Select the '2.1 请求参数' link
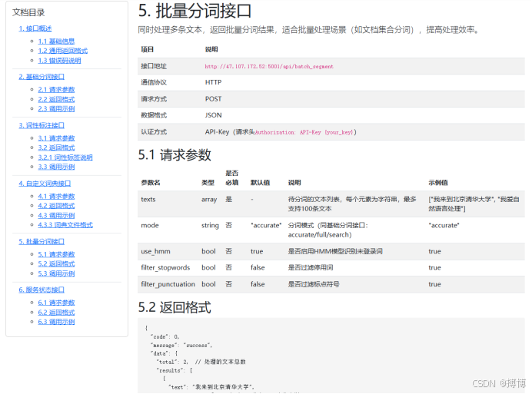This screenshot has height=394, width=532. coord(56,90)
